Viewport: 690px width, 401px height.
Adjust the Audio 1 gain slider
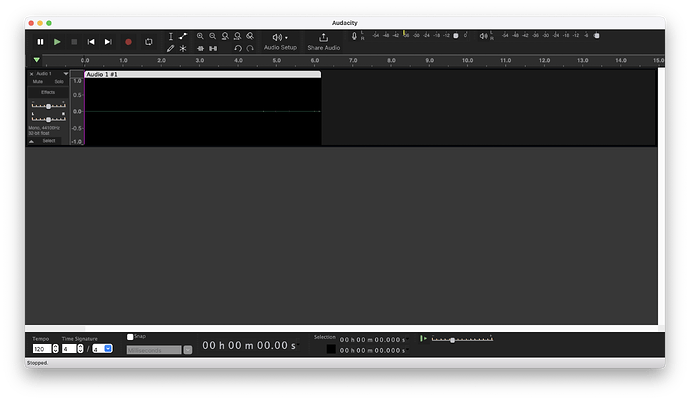click(48, 107)
